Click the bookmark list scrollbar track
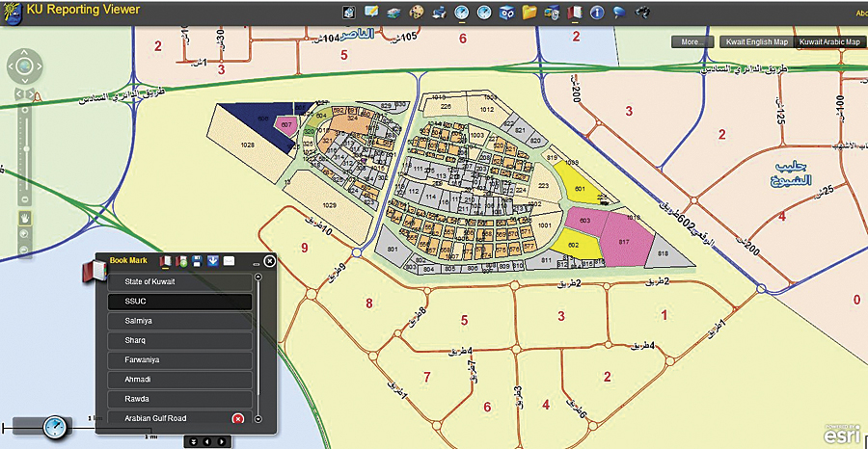868x449 pixels. [258, 349]
